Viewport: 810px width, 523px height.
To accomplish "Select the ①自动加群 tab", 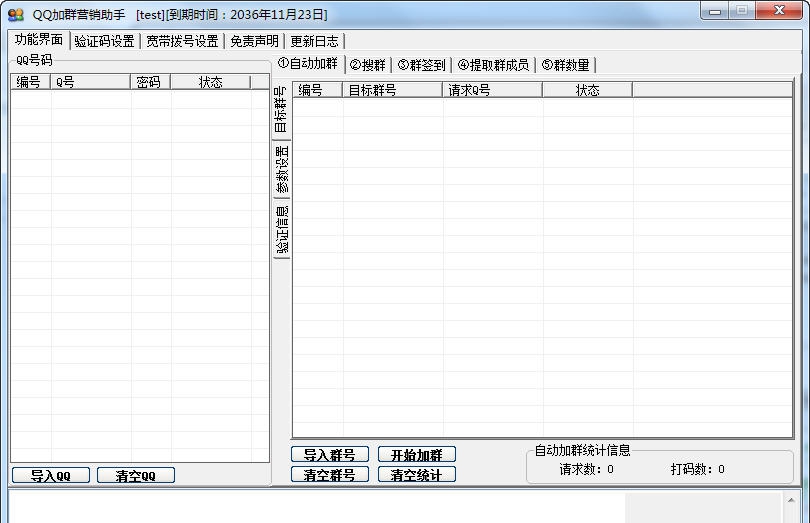I will click(308, 64).
